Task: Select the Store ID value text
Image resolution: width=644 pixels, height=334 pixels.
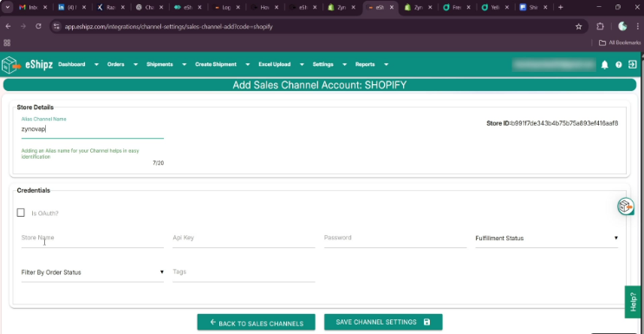Action: 564,123
